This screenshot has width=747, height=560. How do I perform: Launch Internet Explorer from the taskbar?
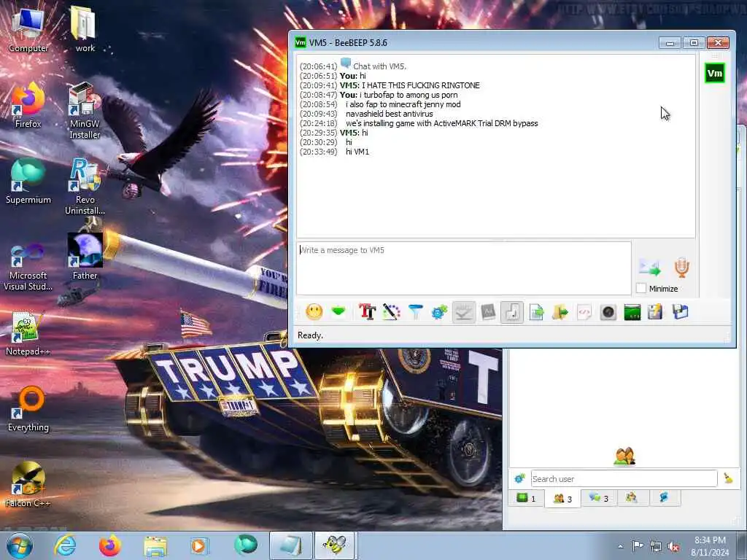pyautogui.click(x=65, y=545)
